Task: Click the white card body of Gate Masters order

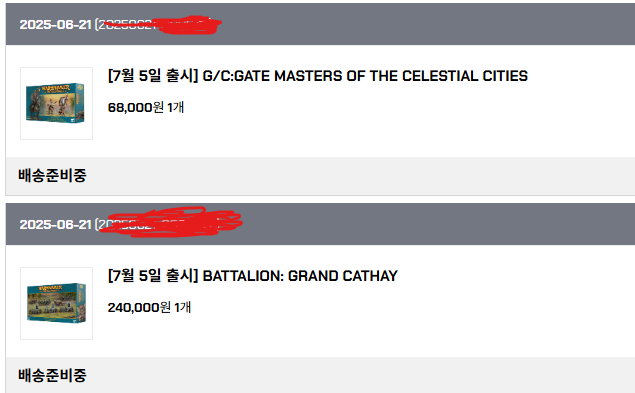Action: pyautogui.click(x=320, y=101)
